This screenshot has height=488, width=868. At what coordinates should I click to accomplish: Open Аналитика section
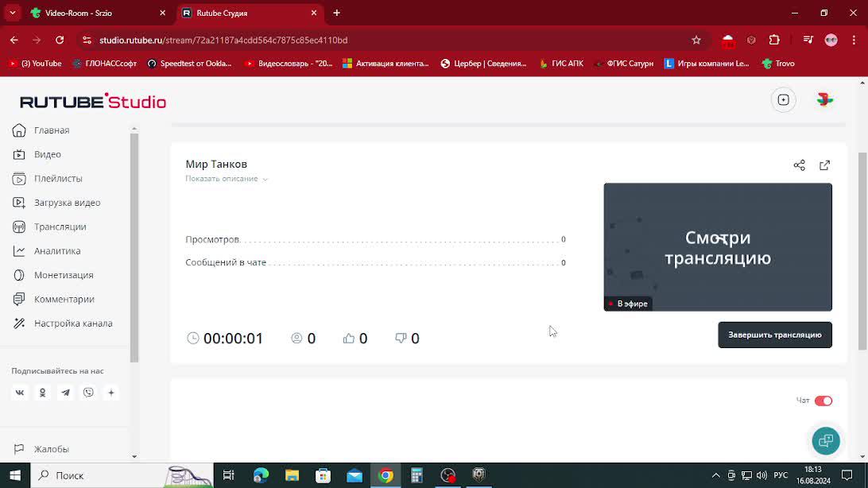pyautogui.click(x=46, y=251)
